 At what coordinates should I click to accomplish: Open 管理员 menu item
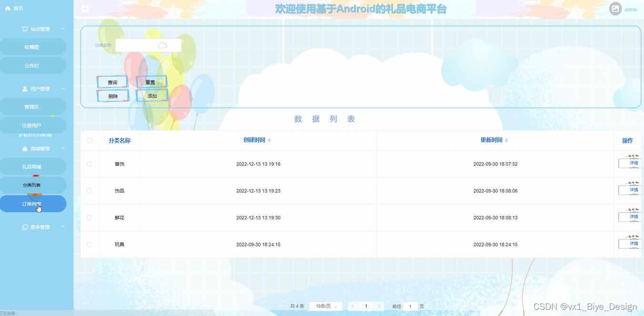point(32,107)
